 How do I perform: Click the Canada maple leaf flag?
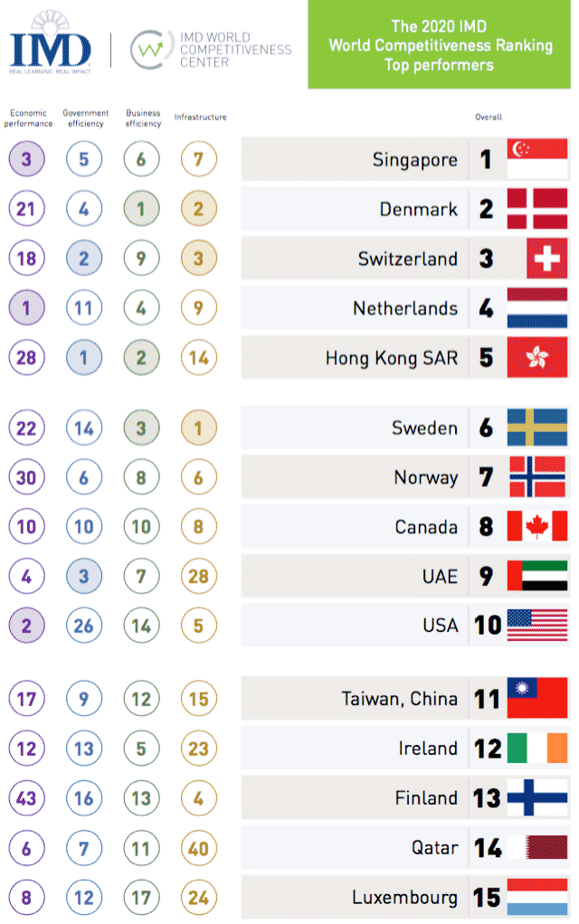(x=537, y=526)
